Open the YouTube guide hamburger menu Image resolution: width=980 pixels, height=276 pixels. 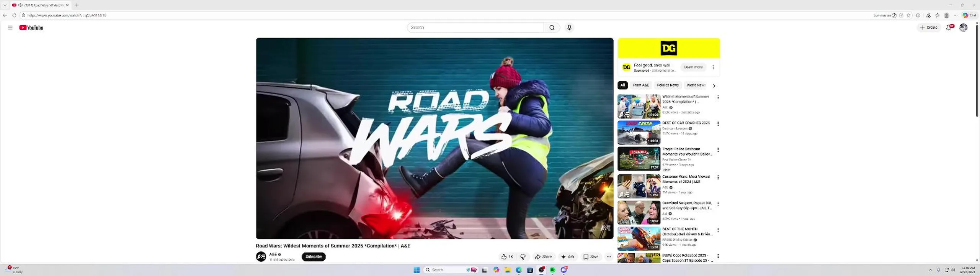pos(10,28)
